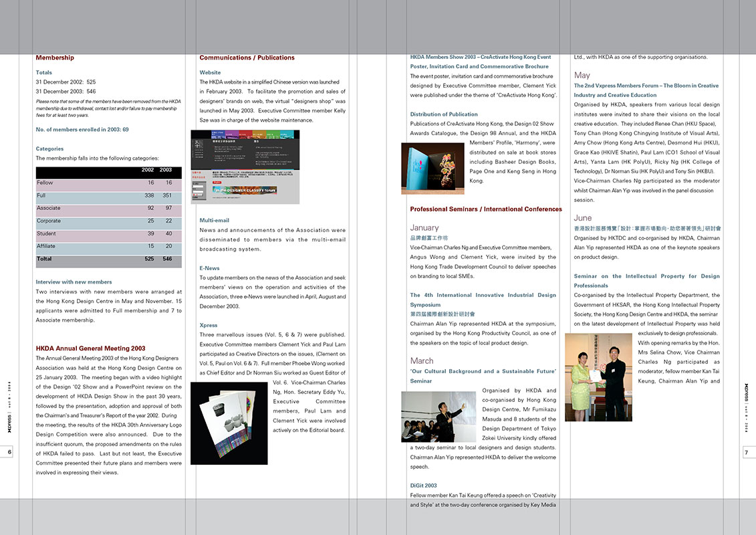Screen dimensions: 756x535
Task: Click the value "20" in the Affiliate row
Action: coord(168,246)
